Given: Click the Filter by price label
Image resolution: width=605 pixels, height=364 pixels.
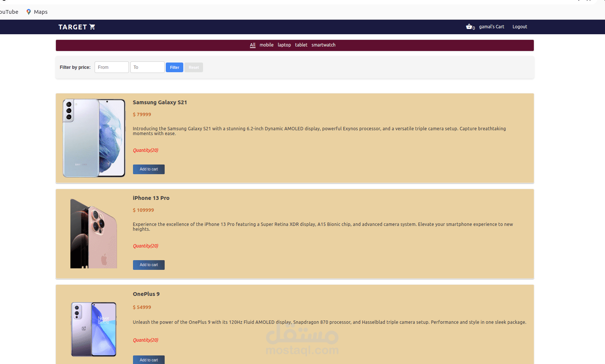Looking at the screenshot, I should [75, 67].
